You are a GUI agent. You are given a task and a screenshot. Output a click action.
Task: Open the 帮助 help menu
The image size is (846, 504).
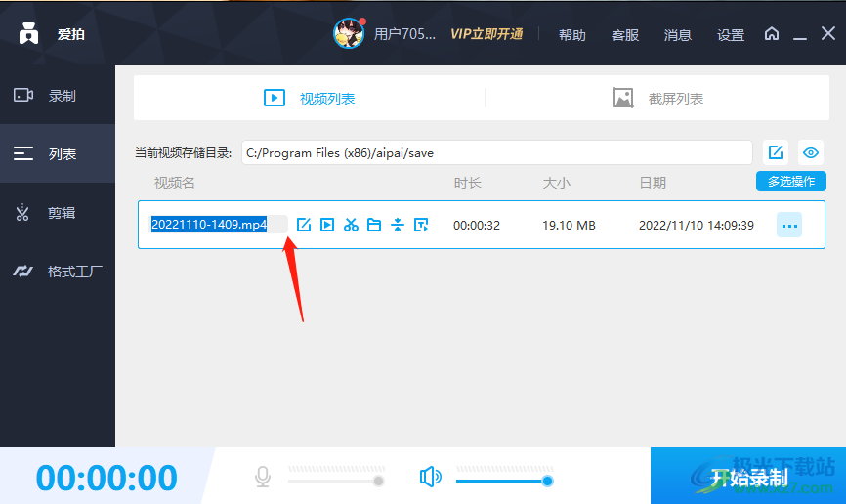tap(571, 35)
